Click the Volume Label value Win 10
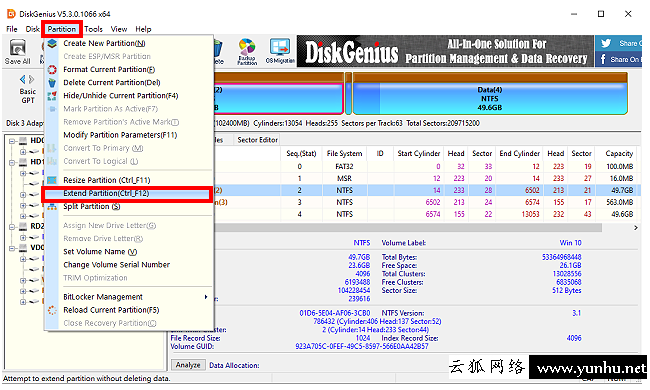This screenshot has height=390, width=650. click(x=570, y=243)
